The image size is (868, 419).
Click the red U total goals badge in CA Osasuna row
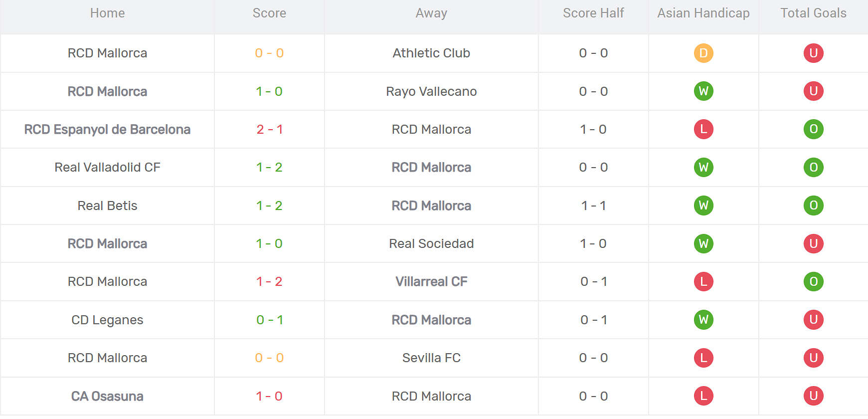click(x=813, y=396)
